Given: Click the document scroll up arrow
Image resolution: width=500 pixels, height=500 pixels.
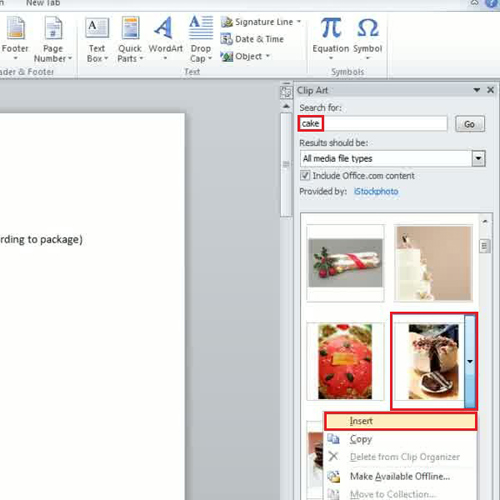Looking at the screenshot, I should coord(286,106).
